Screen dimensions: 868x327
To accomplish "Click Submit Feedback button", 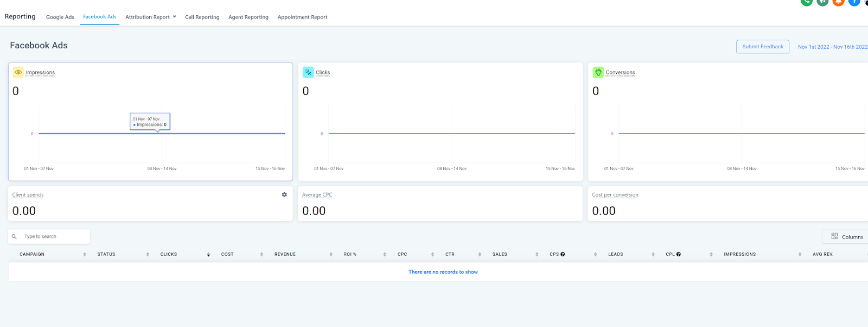I will [x=763, y=47].
